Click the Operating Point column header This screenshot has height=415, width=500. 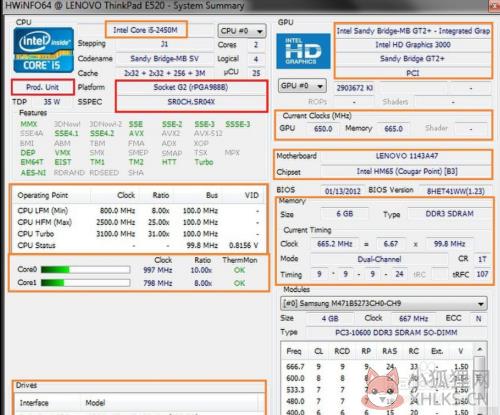tap(51, 195)
